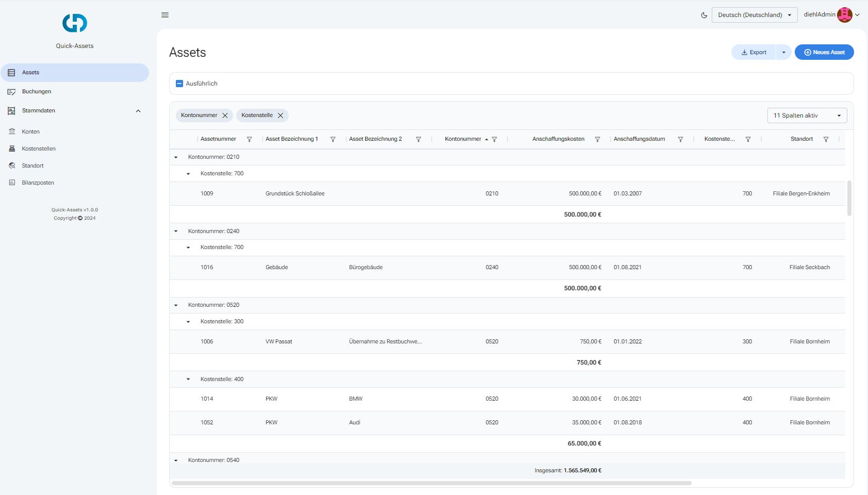Remove the Kontonummer grouping chip
The image size is (868, 495).
(225, 115)
